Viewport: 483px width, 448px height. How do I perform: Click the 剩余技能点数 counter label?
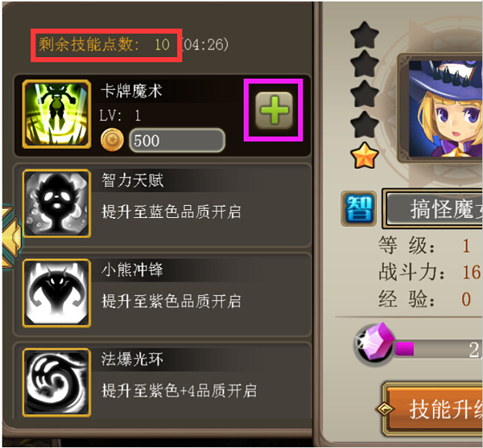click(104, 45)
